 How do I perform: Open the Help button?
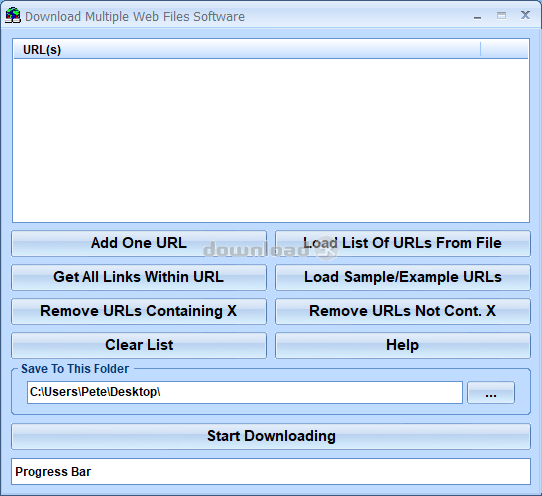click(403, 345)
